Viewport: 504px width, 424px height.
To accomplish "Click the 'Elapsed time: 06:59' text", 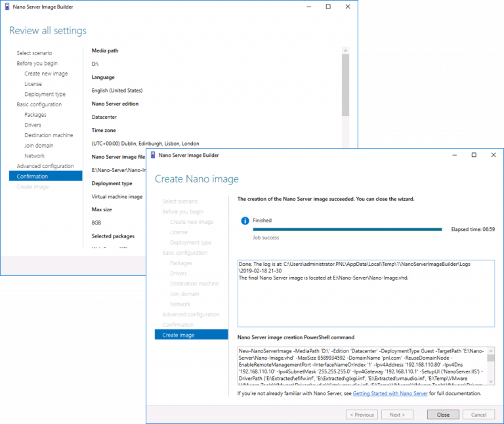I will (x=472, y=230).
